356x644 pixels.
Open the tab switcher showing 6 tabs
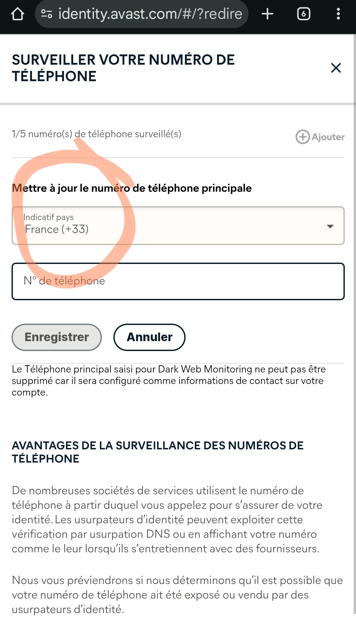click(x=303, y=14)
